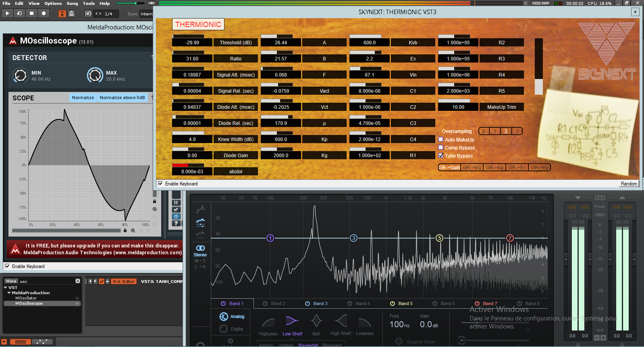Screen dimensions: 644x347
Task: Click Normalize above 0dB button
Action: tap(123, 98)
